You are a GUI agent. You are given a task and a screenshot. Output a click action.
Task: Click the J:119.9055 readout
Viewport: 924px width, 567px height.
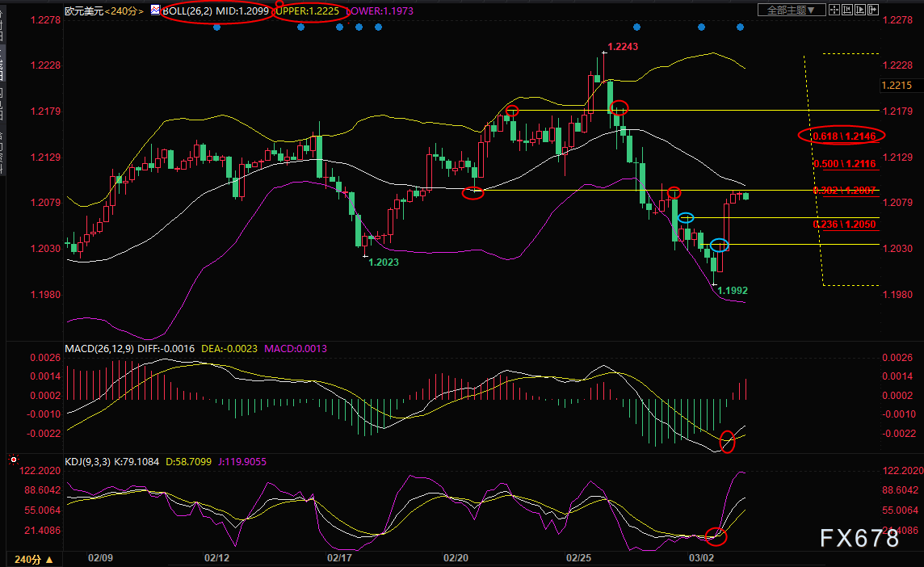coord(242,462)
